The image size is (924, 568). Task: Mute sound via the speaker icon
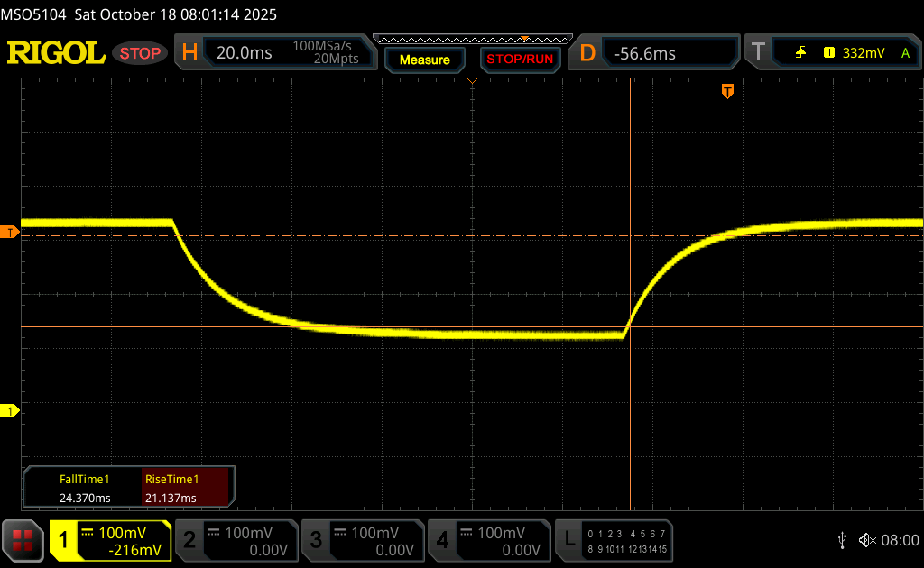pos(866,540)
